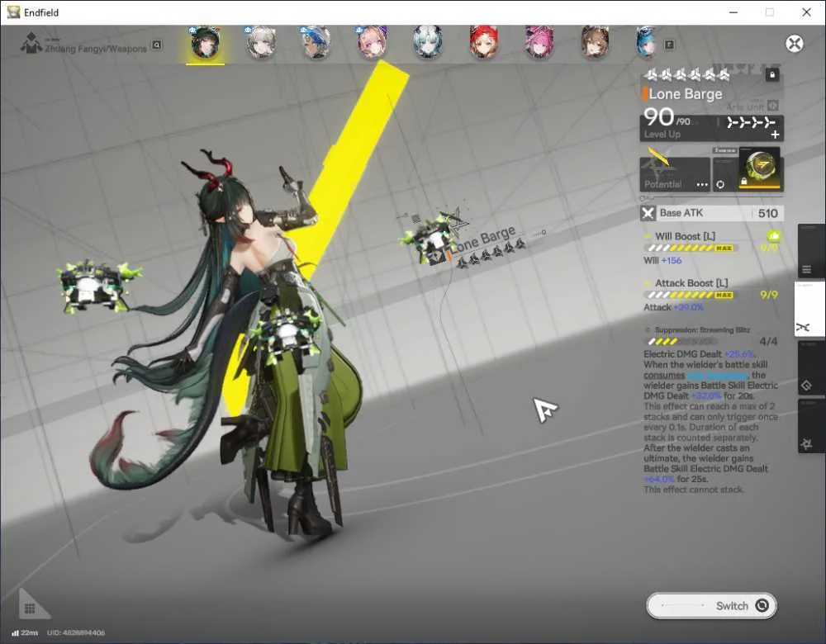Viewport: 826px width, 644px height.
Task: Click the Arts Unit weapon type label
Action: 744,107
